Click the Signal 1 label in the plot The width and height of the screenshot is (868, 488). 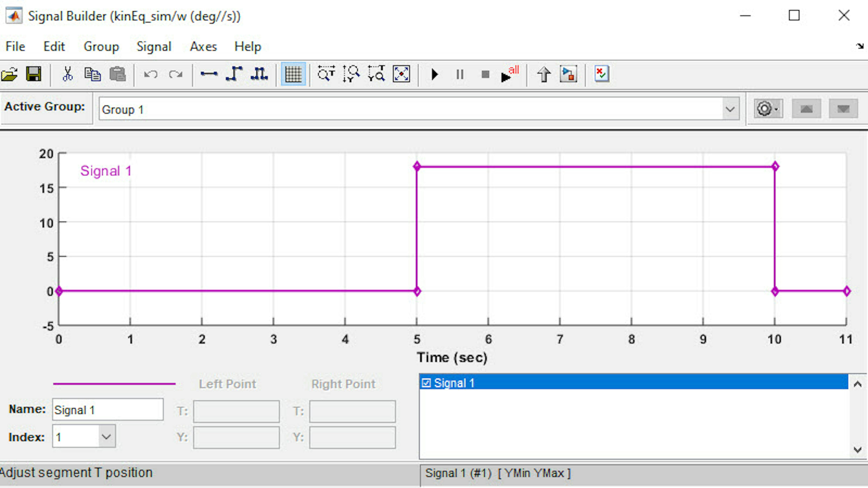pos(106,171)
